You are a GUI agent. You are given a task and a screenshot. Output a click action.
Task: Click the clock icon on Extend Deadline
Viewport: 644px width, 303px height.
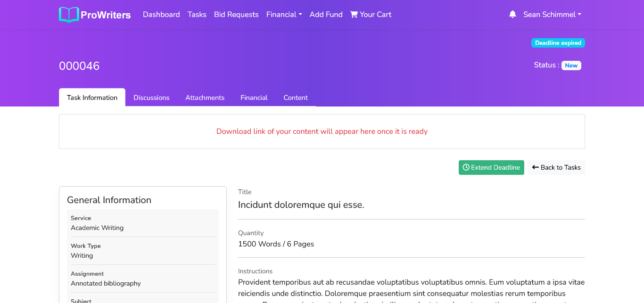[466, 167]
